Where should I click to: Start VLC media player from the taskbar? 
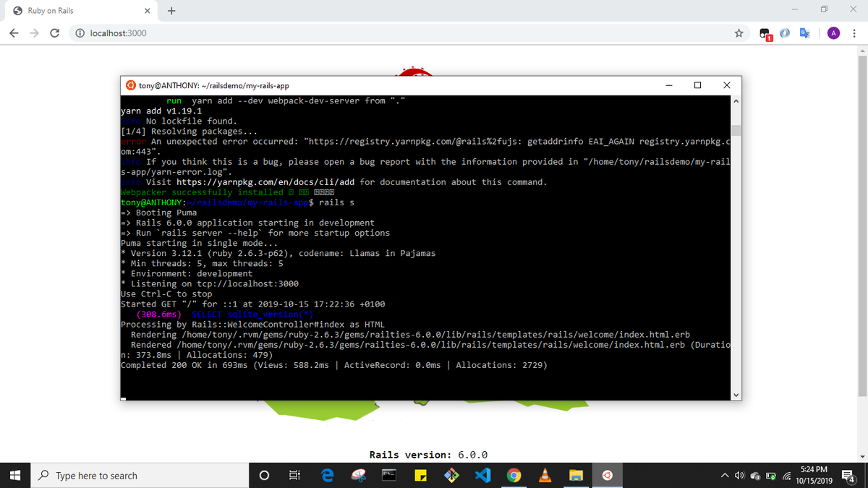pos(545,475)
